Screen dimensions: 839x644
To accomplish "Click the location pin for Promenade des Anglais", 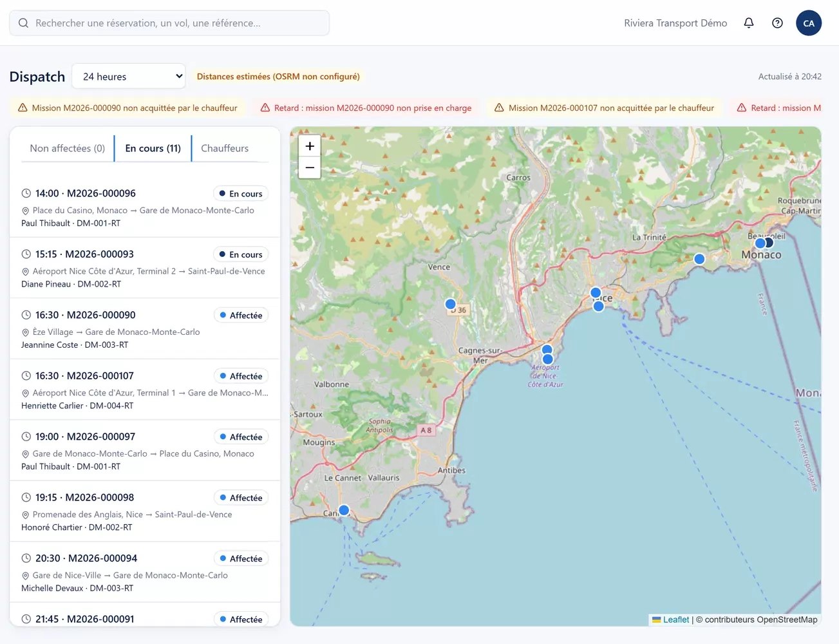I will point(26,515).
